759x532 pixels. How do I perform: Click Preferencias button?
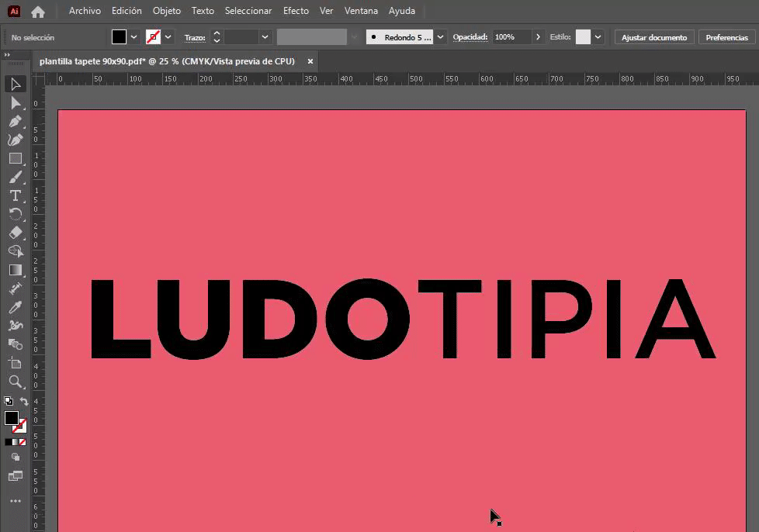tap(726, 37)
